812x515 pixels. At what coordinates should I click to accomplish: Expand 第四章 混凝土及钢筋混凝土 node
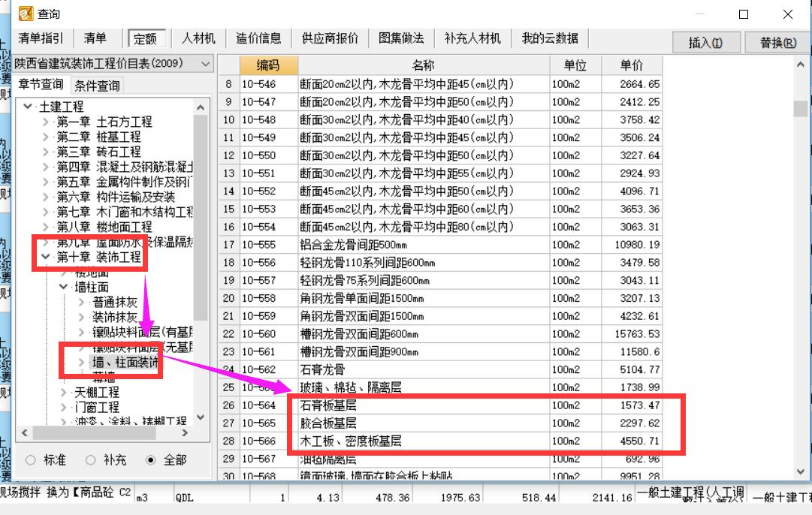coord(46,167)
